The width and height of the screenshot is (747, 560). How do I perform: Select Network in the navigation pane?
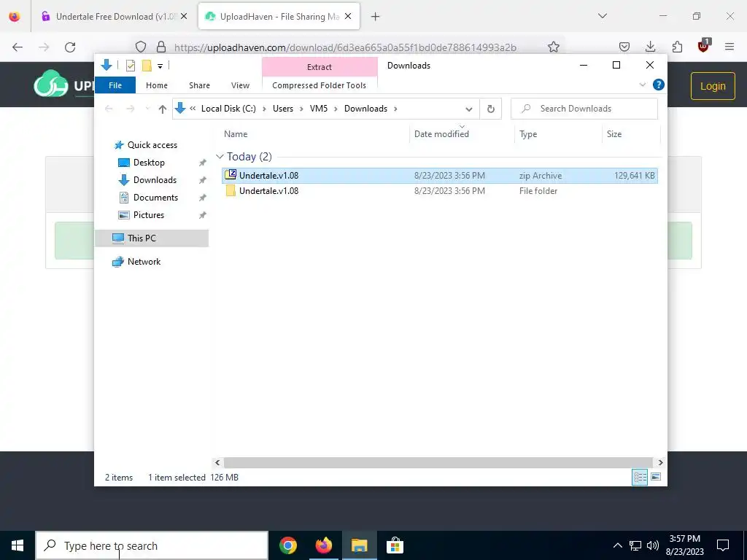[x=144, y=262]
